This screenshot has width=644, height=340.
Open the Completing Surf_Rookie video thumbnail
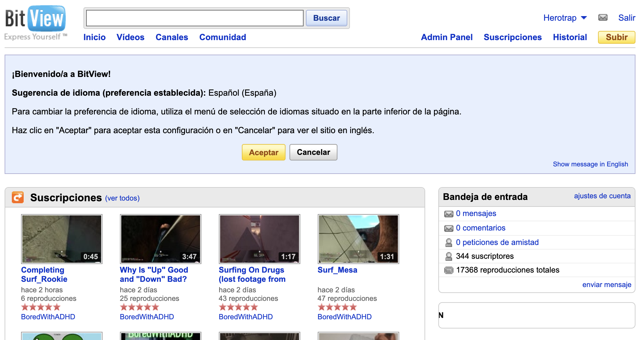point(62,239)
